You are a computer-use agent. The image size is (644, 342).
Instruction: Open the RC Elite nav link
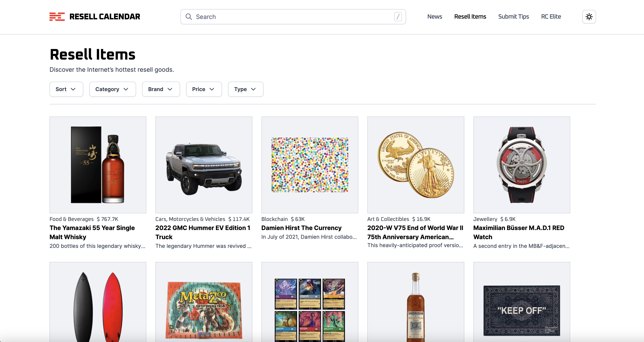551,17
